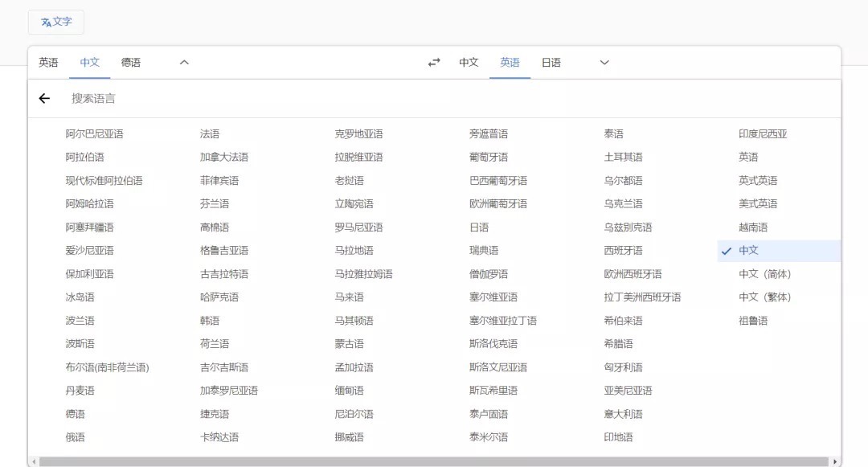Choose 中文（简体） from the language list
This screenshot has width=868, height=467.
point(764,274)
